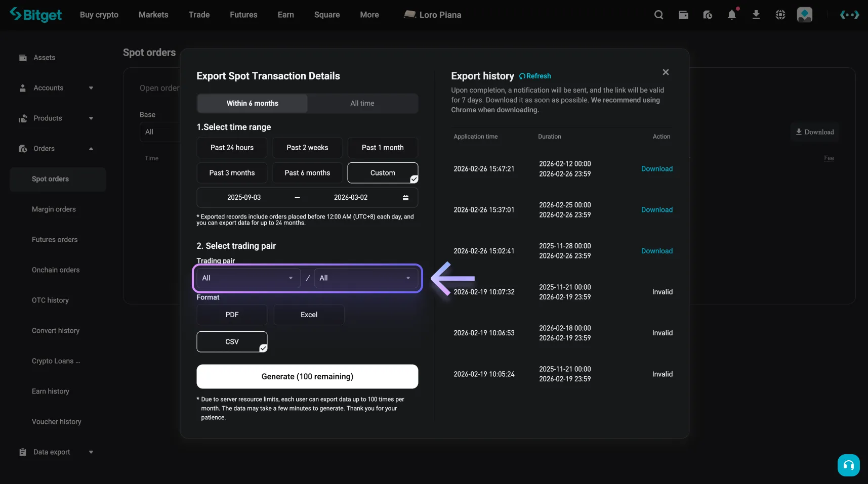
Task: Open the base currency All dropdown
Action: click(247, 278)
